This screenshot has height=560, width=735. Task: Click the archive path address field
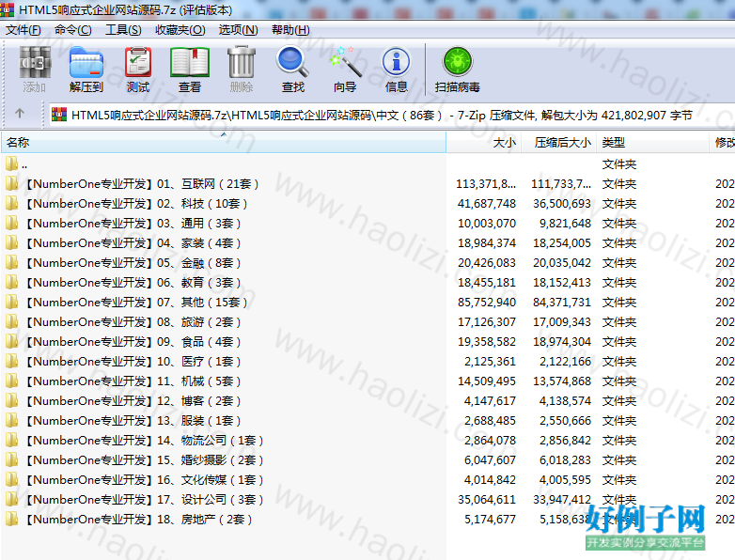pyautogui.click(x=391, y=115)
